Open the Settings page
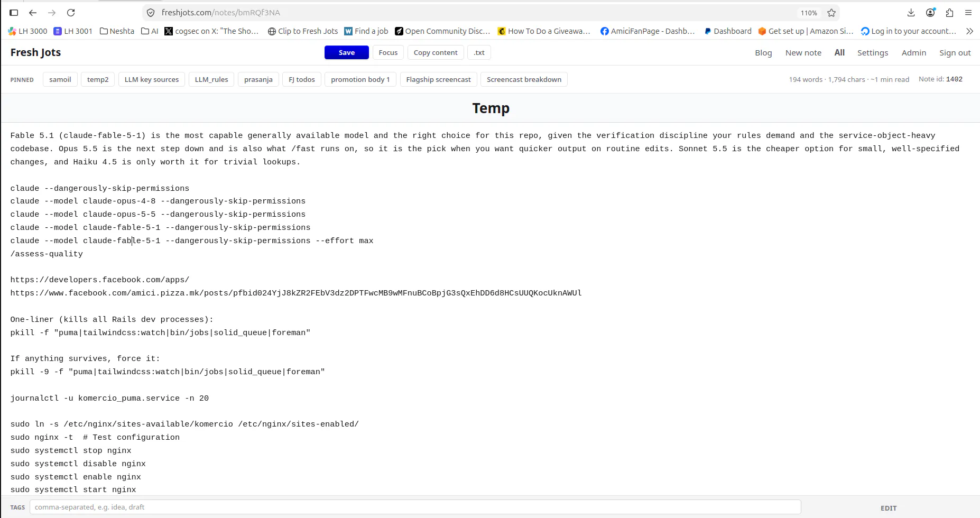Viewport: 980px width, 518px height. (873, 53)
